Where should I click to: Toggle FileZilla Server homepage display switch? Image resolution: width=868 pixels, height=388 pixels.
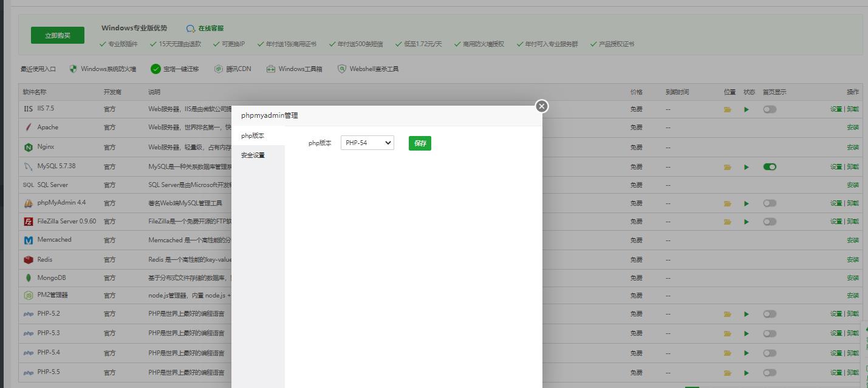tap(770, 222)
